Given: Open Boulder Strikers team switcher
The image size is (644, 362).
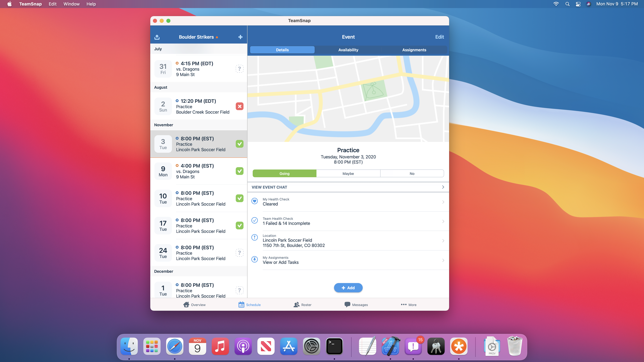Looking at the screenshot, I should 198,37.
